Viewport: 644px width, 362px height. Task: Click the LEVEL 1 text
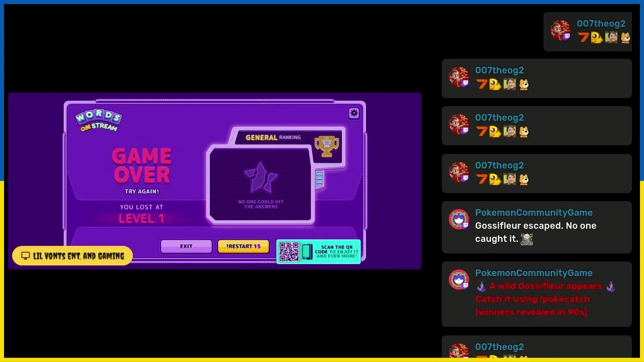[x=141, y=219]
